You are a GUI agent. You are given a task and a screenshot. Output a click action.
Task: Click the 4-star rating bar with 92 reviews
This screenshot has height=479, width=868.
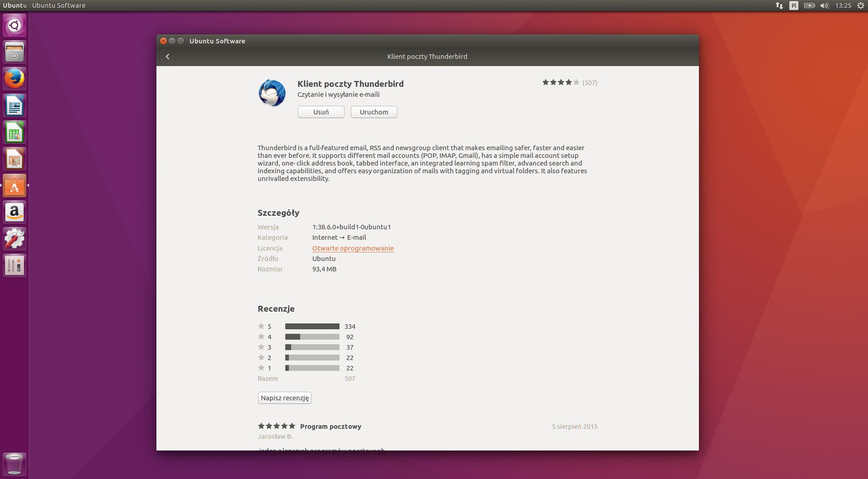312,337
